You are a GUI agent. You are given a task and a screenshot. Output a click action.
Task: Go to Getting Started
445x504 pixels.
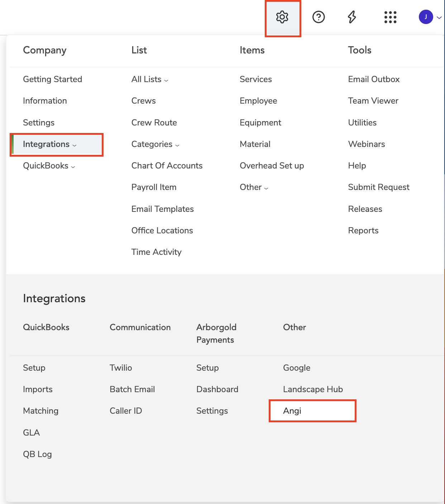coord(52,79)
